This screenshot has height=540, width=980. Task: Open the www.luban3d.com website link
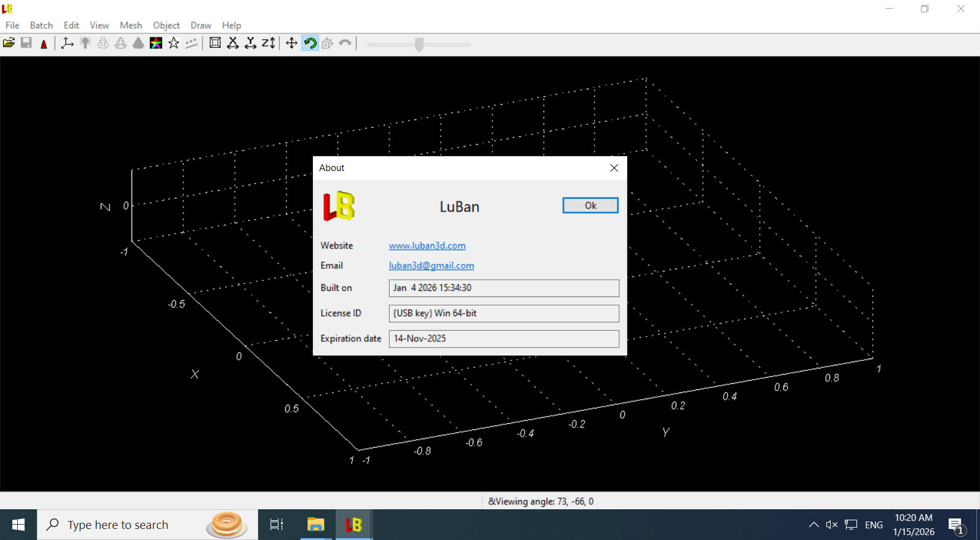pos(427,245)
